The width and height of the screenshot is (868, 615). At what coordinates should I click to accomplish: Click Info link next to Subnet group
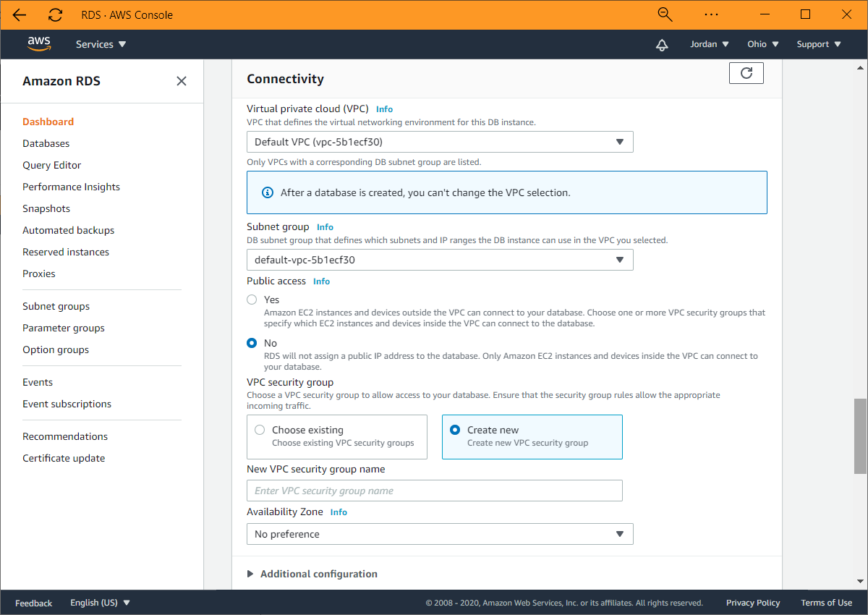coord(325,227)
